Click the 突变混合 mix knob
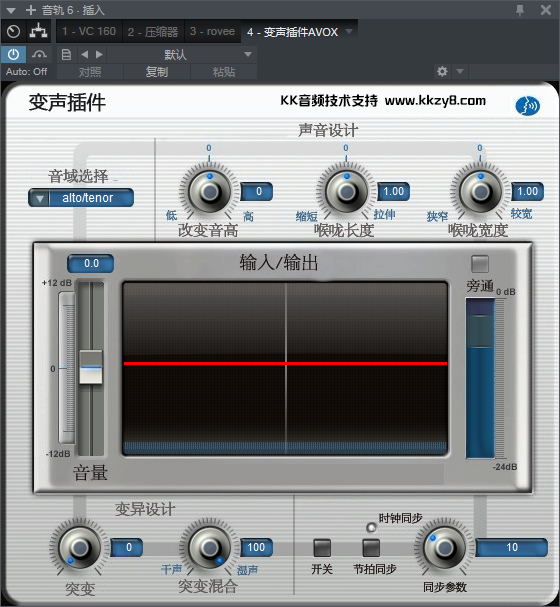This screenshot has height=607, width=560. pos(209,547)
